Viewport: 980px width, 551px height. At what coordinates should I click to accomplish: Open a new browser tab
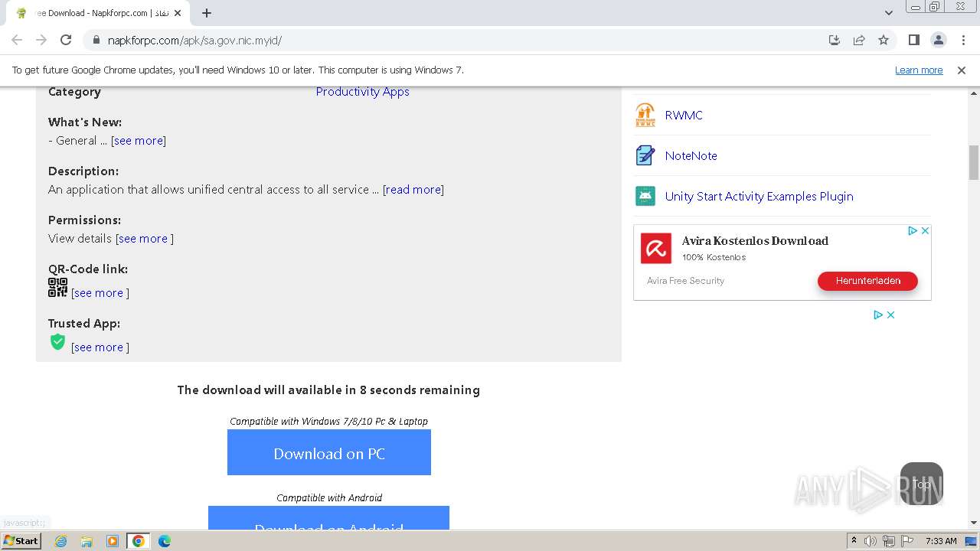[207, 13]
